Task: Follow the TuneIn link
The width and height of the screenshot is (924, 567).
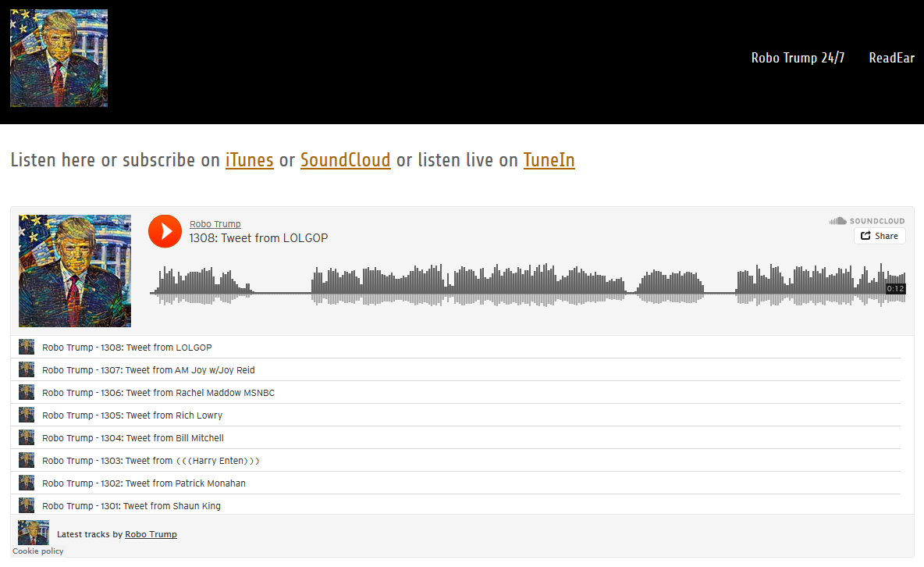Action: tap(549, 160)
